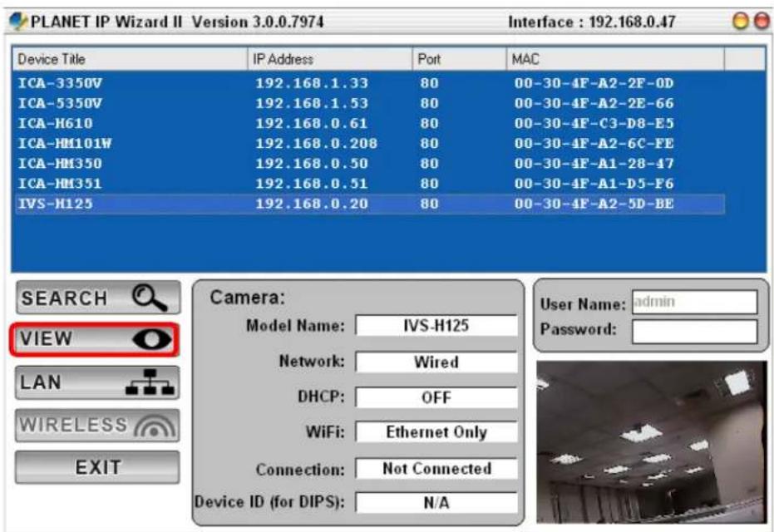The image size is (774, 532).
Task: Focus the Password field
Action: [x=694, y=331]
